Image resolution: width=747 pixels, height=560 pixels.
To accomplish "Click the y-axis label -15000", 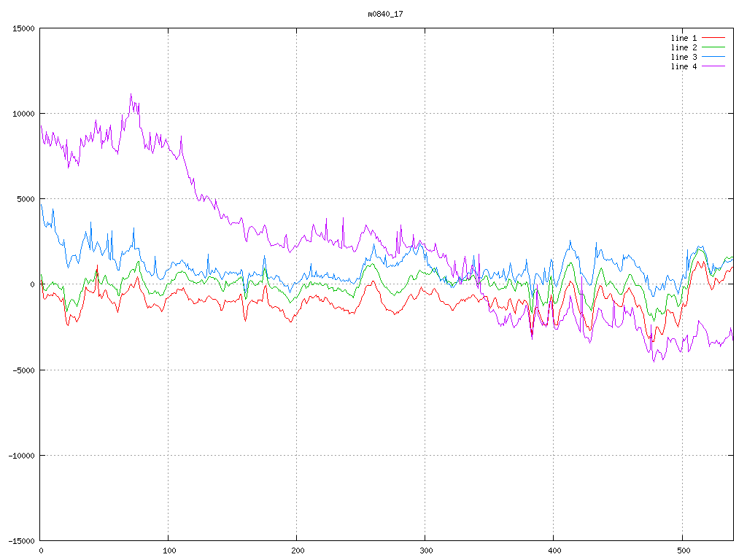I will pos(22,541).
